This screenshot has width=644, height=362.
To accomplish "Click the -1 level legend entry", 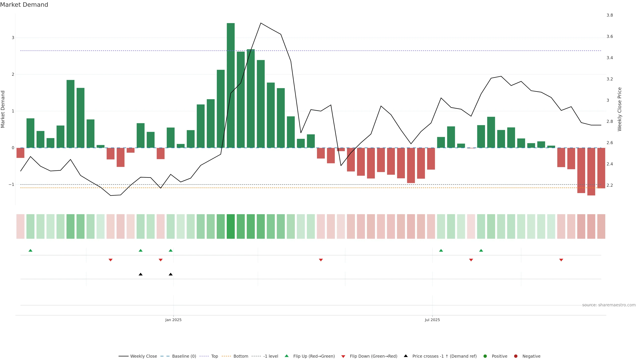I will tap(271, 356).
